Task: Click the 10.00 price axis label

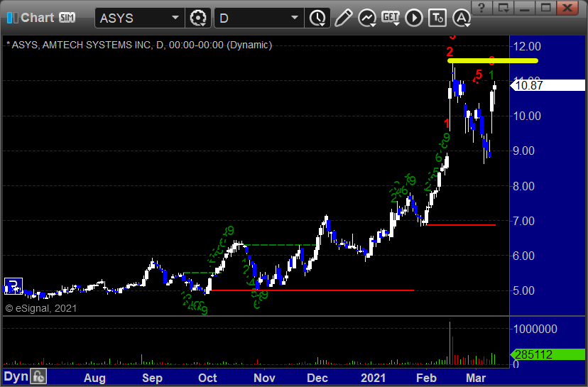Action: tap(527, 116)
